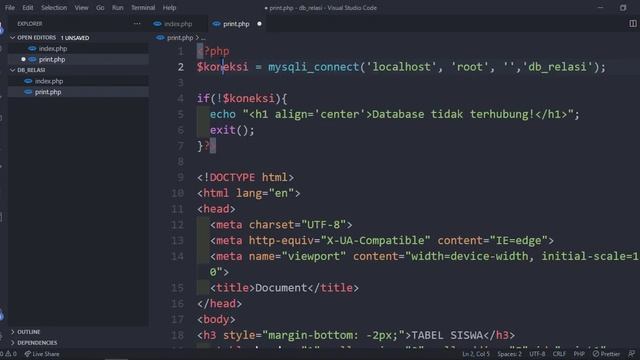Open the File menu

click(x=10, y=8)
